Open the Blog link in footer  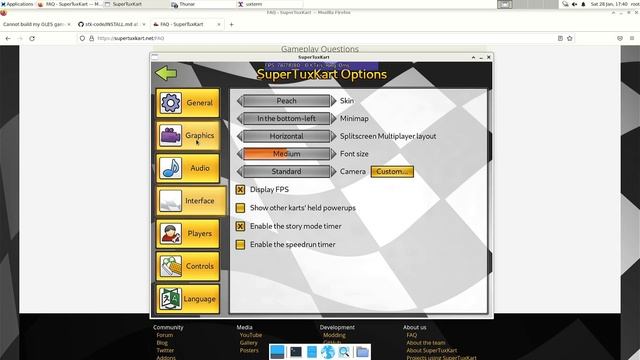(x=162, y=343)
